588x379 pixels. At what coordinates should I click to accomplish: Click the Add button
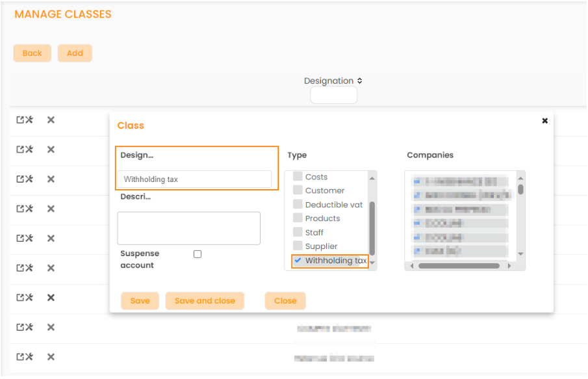75,53
